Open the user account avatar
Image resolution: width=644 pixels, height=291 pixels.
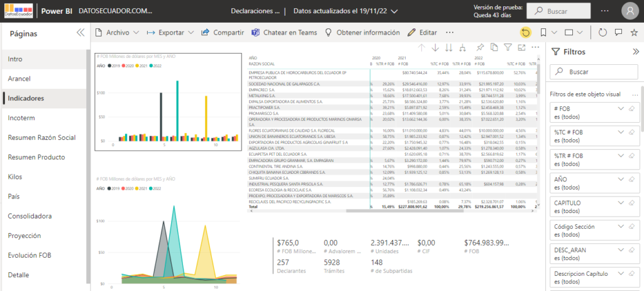[x=630, y=11]
